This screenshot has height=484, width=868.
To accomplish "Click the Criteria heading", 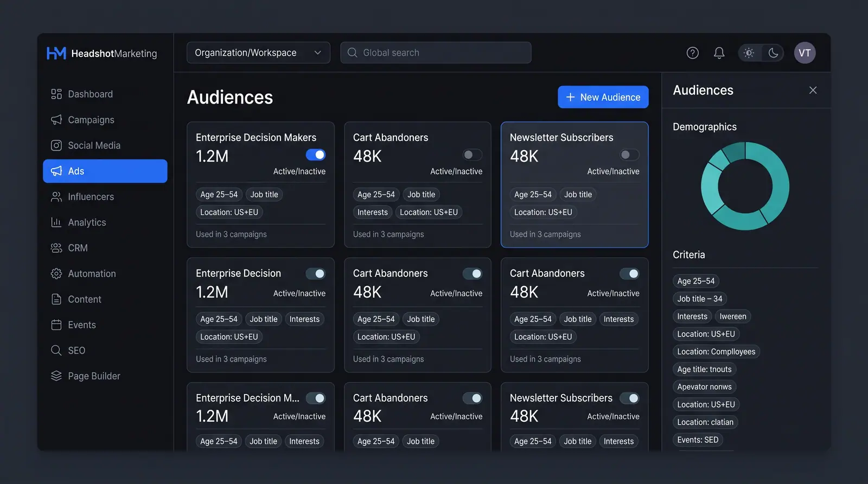I will tap(689, 255).
